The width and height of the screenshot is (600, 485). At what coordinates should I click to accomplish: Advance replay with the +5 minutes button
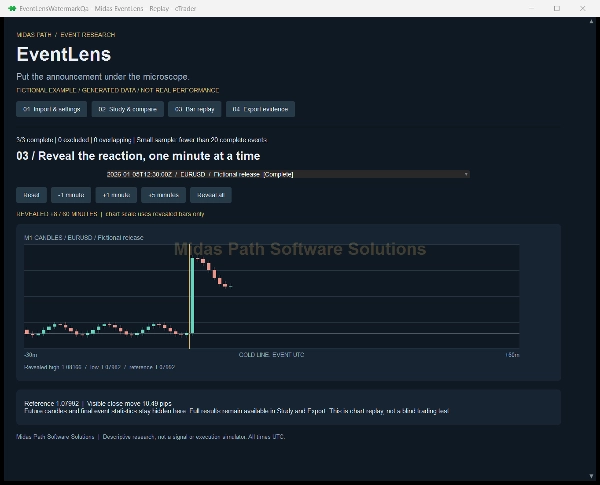tap(163, 195)
